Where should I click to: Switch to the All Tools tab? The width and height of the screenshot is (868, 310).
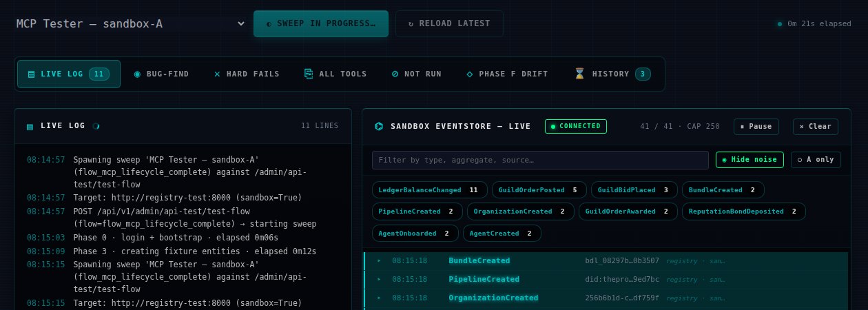(335, 74)
